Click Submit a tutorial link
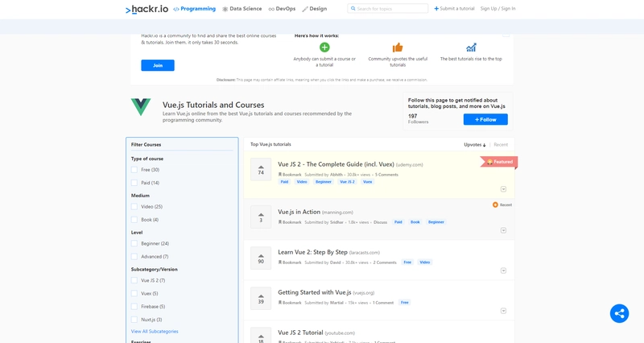Image resolution: width=644 pixels, height=343 pixels. 454,9
